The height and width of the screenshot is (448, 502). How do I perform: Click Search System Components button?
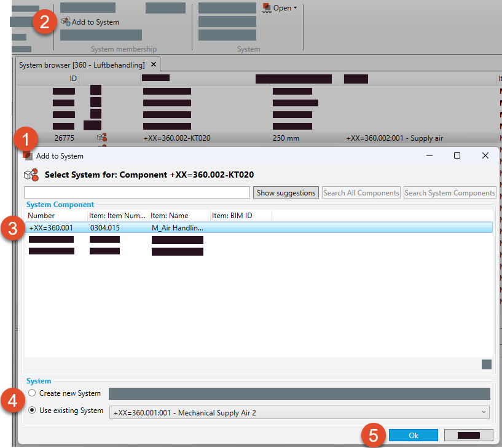click(449, 192)
